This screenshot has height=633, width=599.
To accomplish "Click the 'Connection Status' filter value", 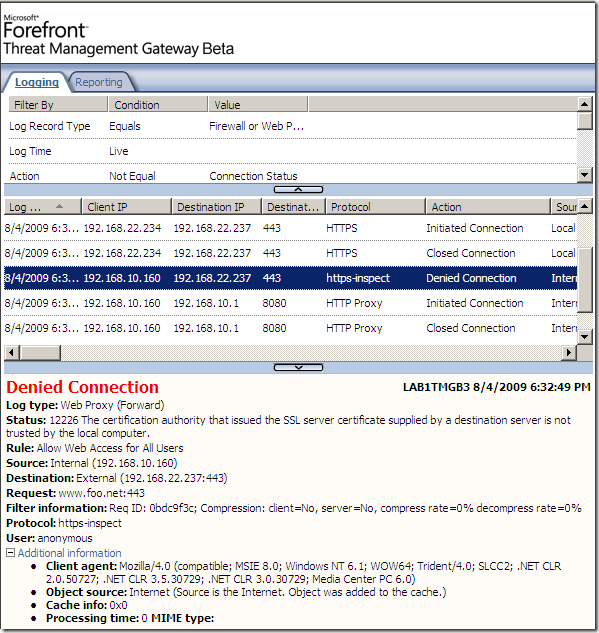I will tap(253, 176).
